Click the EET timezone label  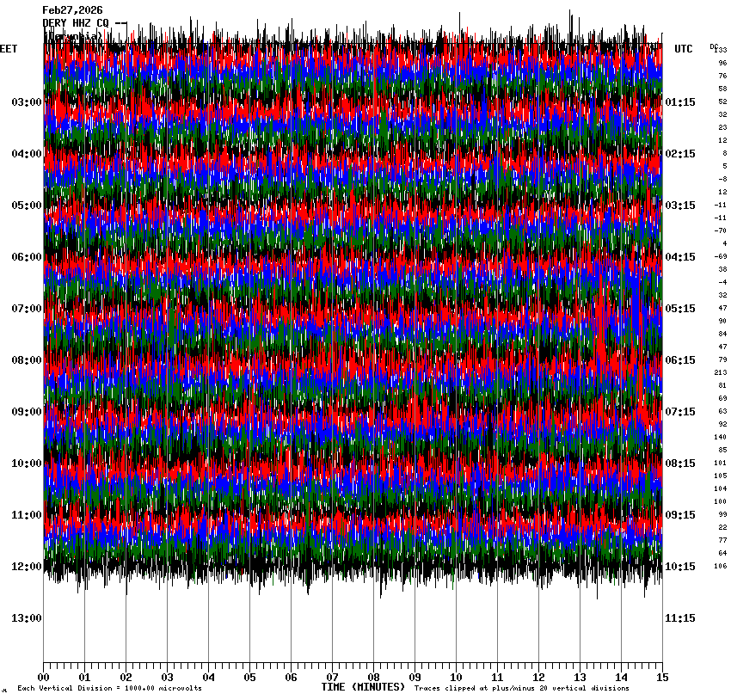(x=9, y=49)
